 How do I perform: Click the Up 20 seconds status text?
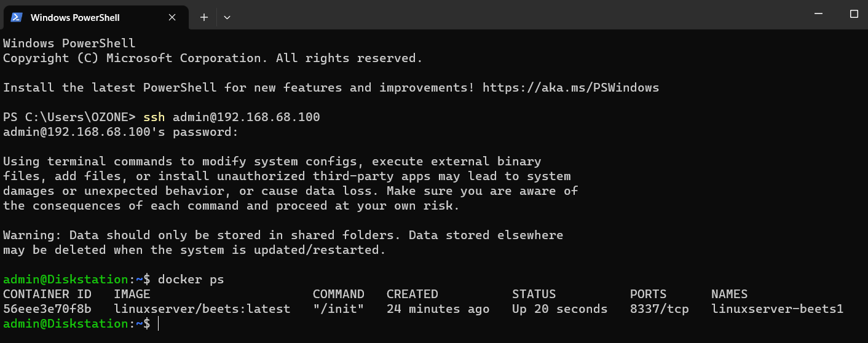point(559,309)
